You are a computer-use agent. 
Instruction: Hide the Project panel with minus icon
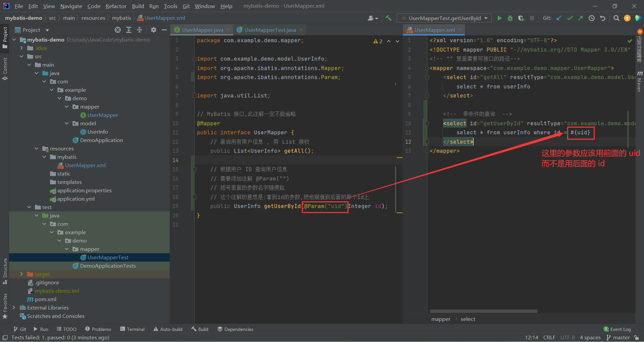pos(164,30)
